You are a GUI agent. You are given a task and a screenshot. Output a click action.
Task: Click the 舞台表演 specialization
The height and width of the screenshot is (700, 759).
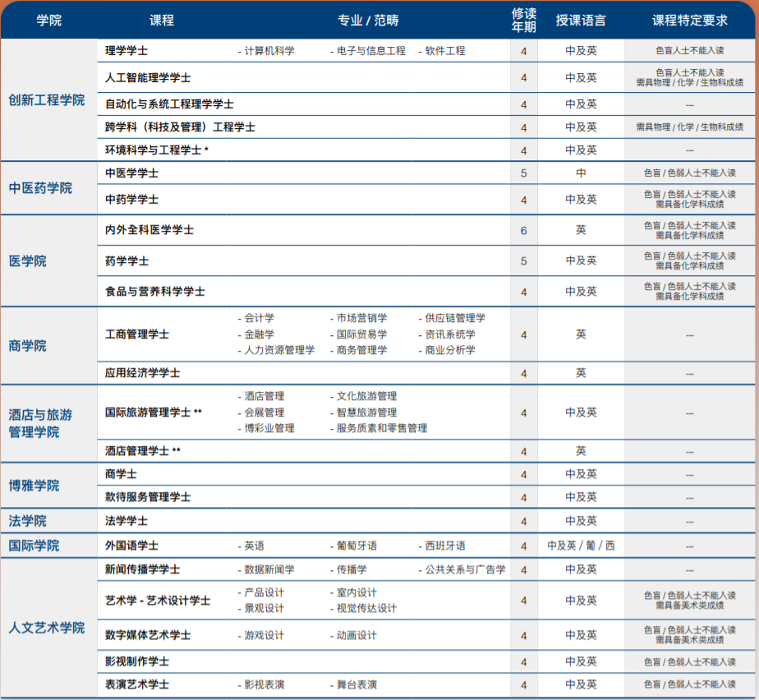pos(353,685)
